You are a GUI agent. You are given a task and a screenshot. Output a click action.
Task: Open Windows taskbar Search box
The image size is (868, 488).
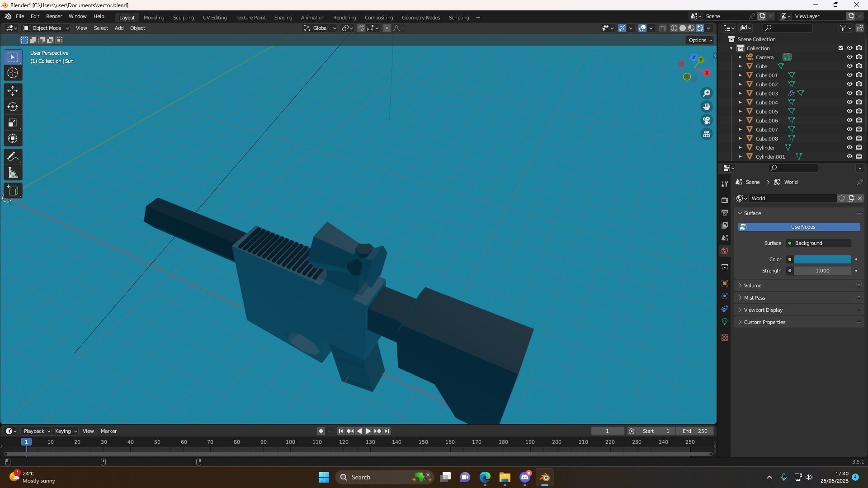[385, 477]
